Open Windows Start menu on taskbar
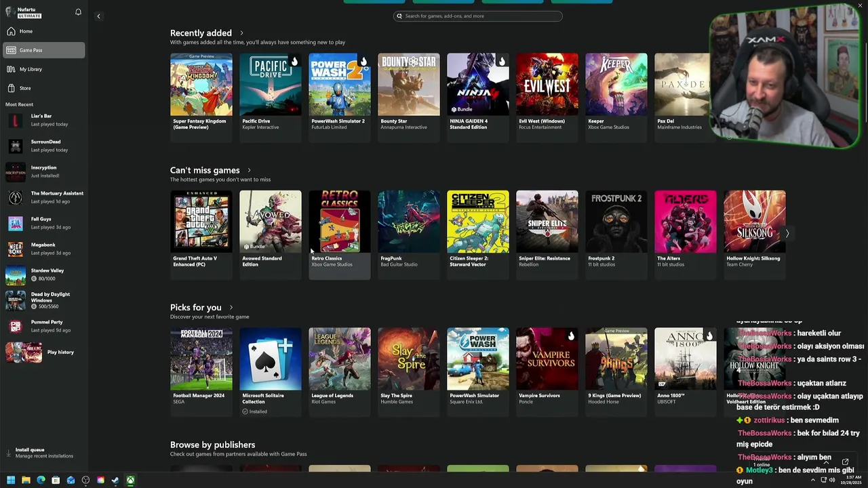Screen dimensions: 868x488 click(x=11, y=481)
